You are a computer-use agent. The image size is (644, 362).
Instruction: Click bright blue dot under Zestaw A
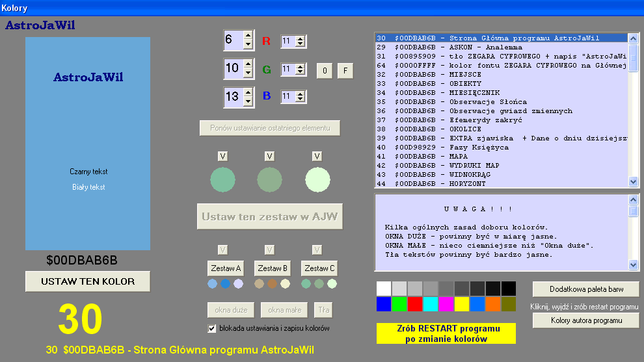pyautogui.click(x=226, y=283)
